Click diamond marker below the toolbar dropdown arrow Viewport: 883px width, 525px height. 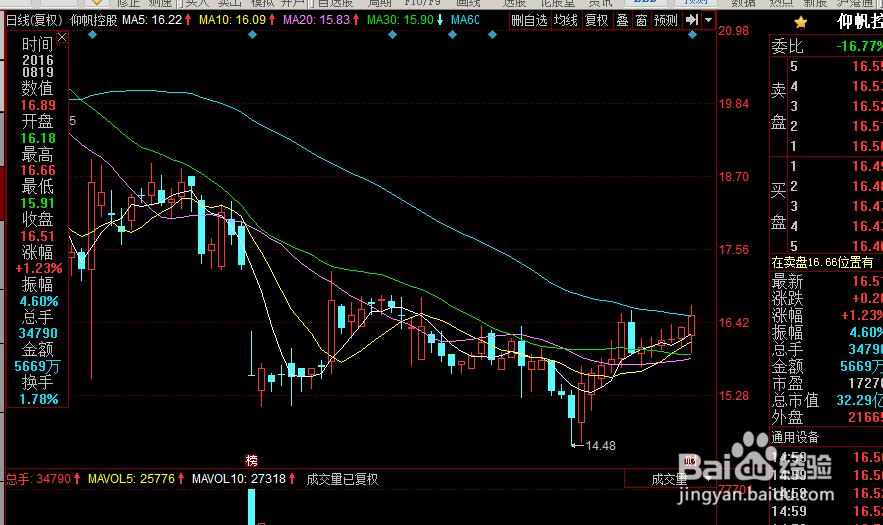(693, 35)
